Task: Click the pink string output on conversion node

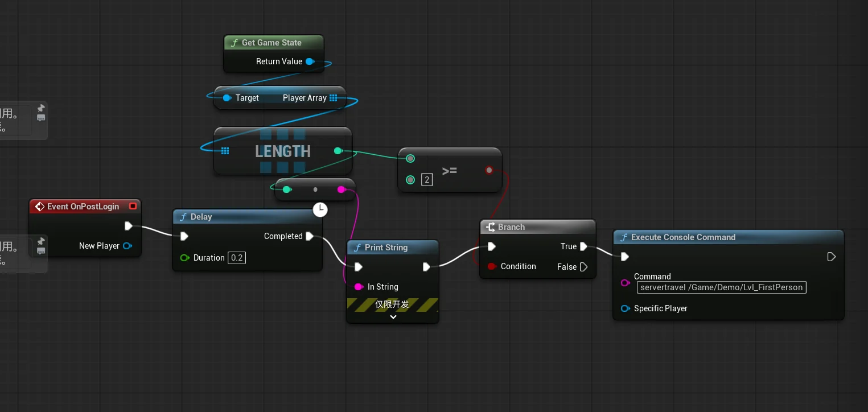Action: click(x=341, y=189)
